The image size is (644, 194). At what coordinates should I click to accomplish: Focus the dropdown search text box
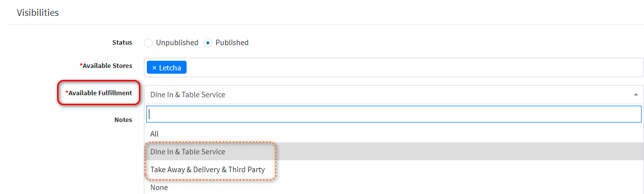(x=394, y=114)
